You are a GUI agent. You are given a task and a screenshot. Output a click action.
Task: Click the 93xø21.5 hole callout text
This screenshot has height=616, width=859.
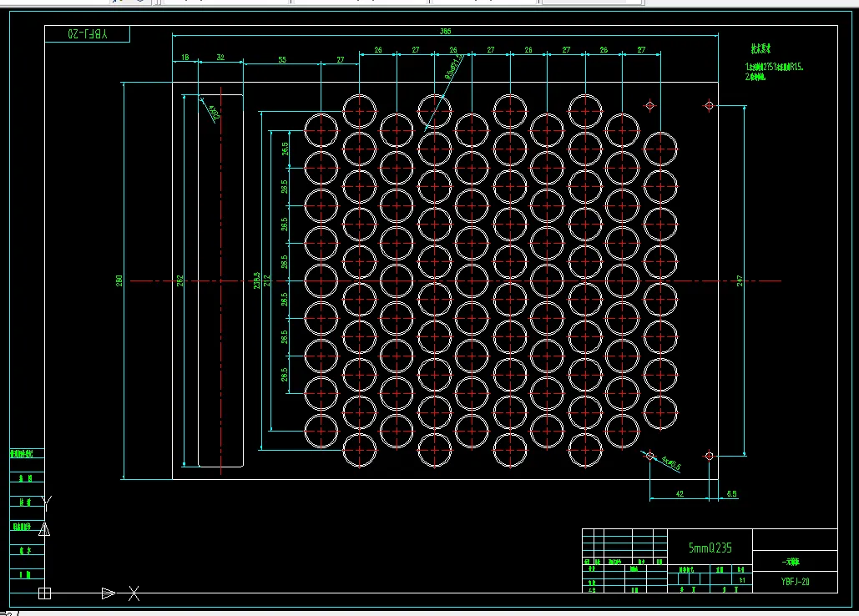455,68
